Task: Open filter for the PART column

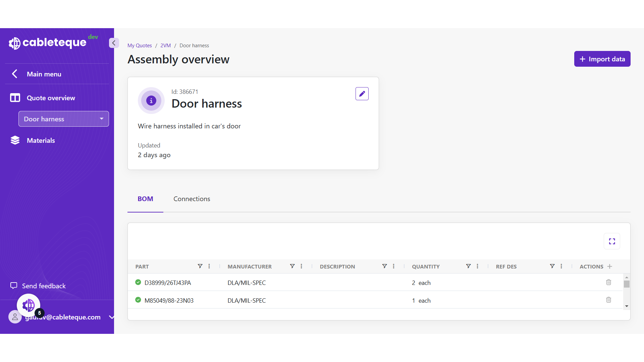Action: pos(200,266)
